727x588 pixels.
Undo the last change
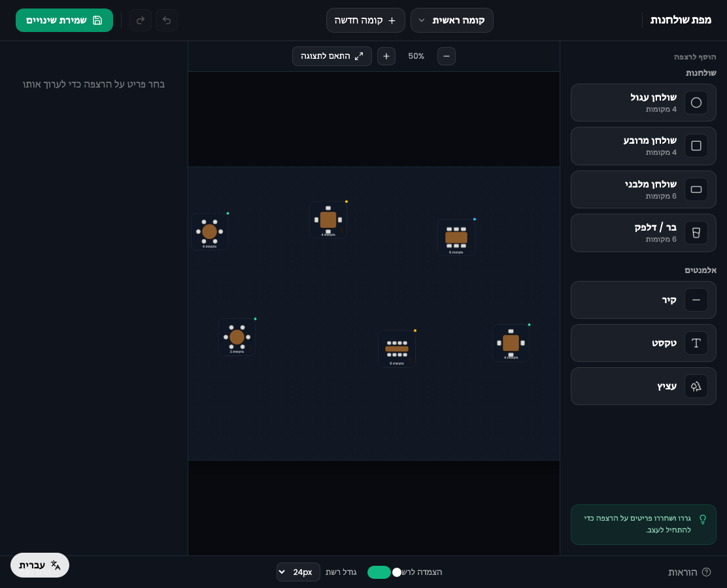167,20
